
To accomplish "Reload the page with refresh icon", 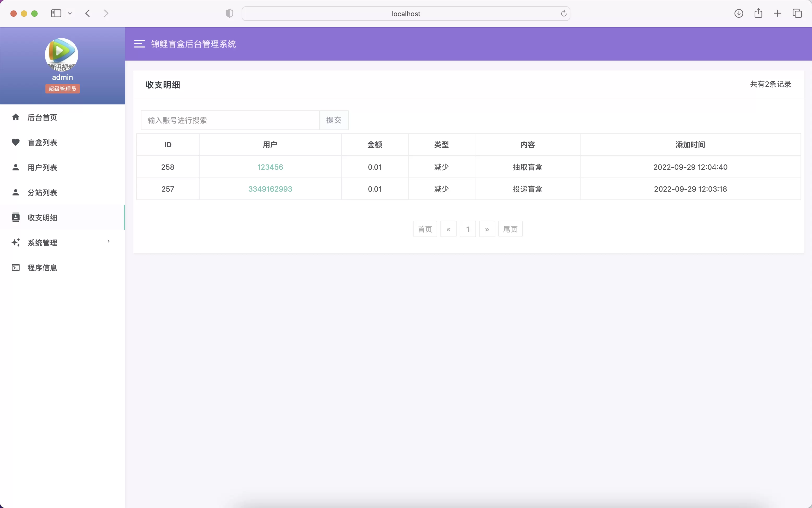I will tap(564, 13).
